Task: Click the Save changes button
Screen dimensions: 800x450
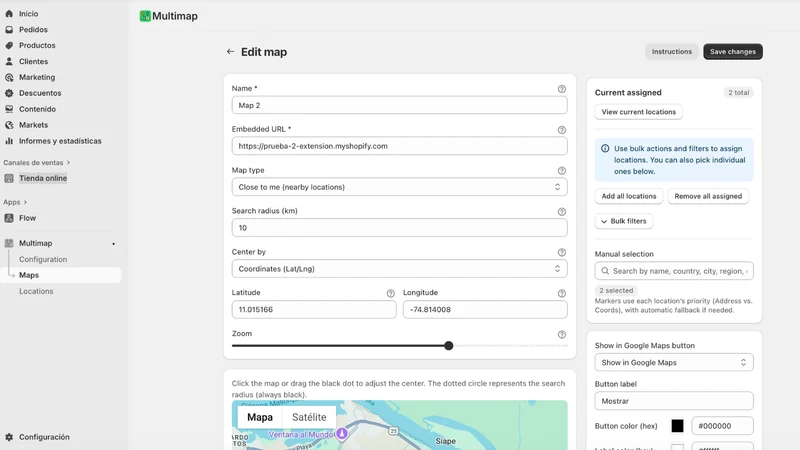Action: 733,52
